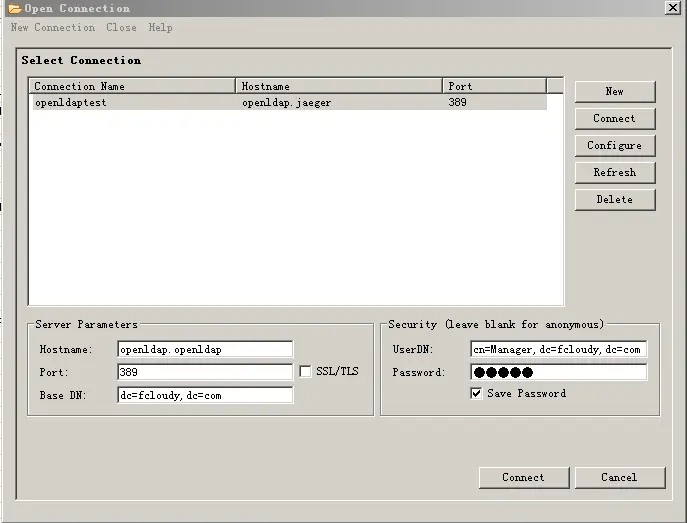Click the Hostname column header
687x523 pixels.
(338, 86)
